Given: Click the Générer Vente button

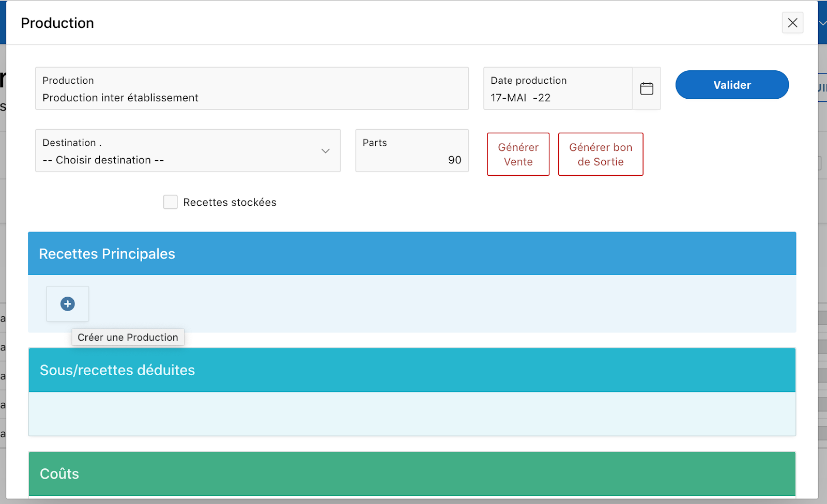Looking at the screenshot, I should (x=518, y=154).
